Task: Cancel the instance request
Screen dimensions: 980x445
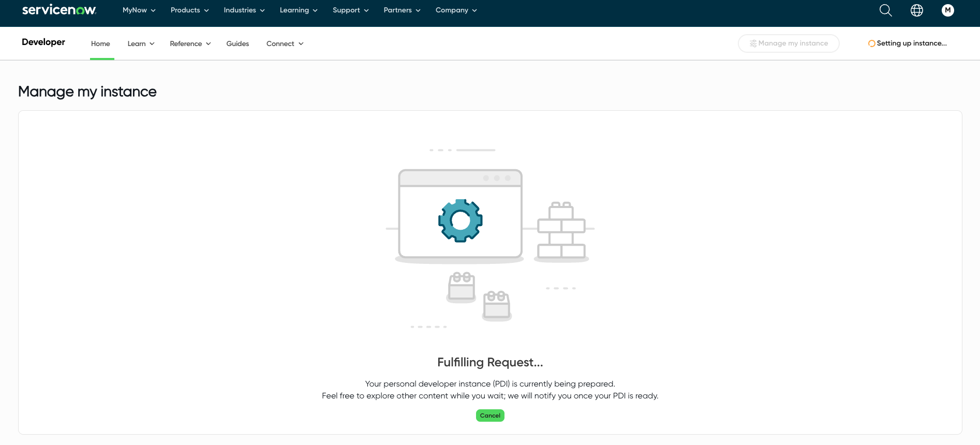Action: coord(490,416)
